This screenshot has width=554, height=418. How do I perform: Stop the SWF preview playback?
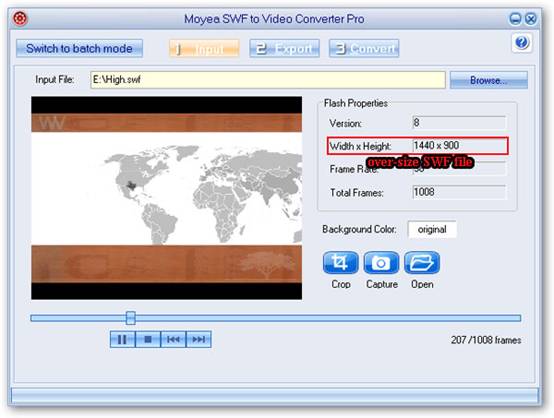click(148, 340)
